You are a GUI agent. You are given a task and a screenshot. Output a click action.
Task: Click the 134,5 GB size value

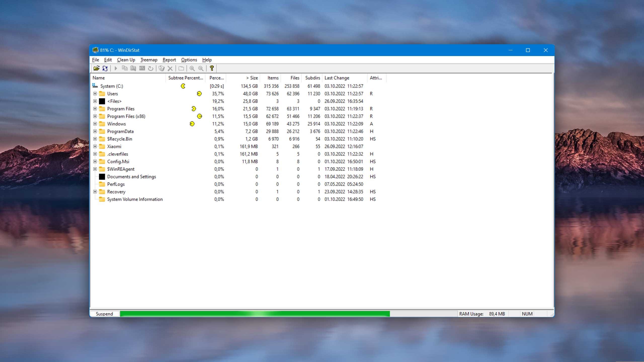coord(249,86)
